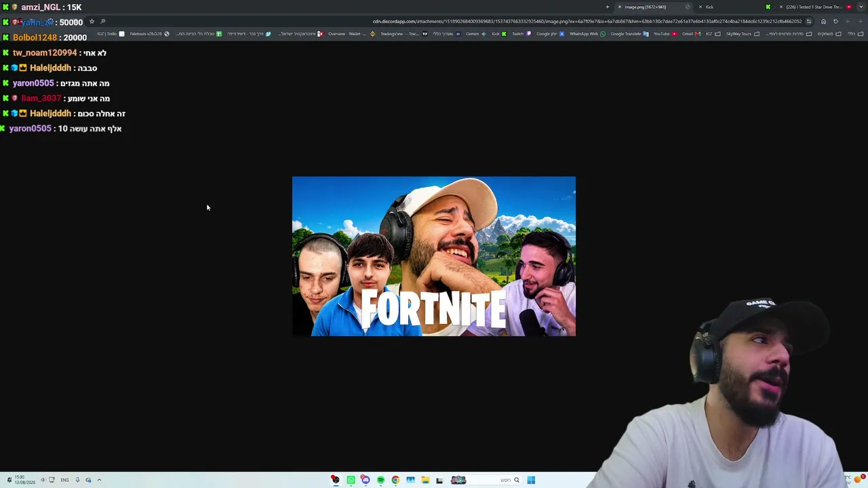Viewport: 868px width, 488px height.
Task: Click chat username amzi_NGL
Action: [40, 7]
